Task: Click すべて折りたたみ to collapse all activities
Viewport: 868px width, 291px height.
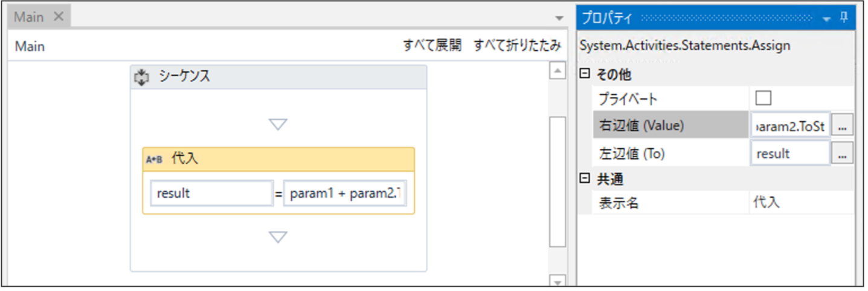Action: (517, 45)
